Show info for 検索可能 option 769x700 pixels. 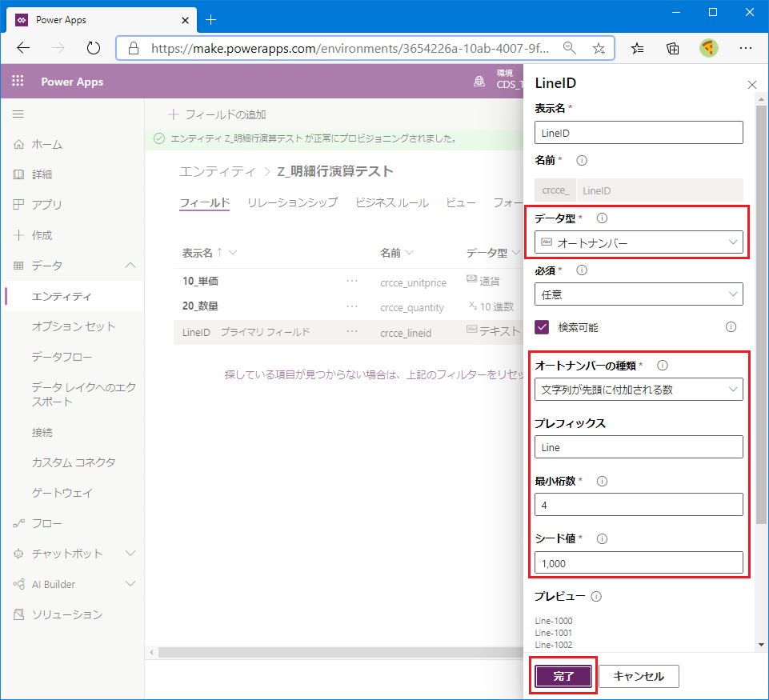(731, 327)
